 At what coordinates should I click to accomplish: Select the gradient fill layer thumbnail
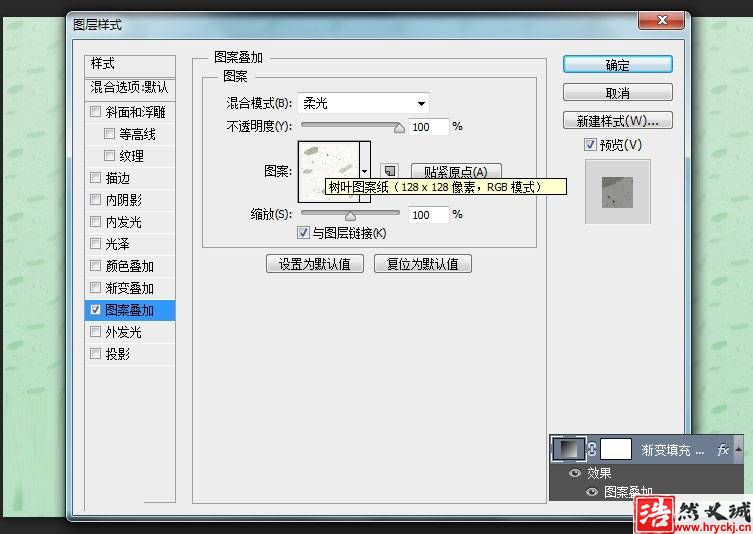pyautogui.click(x=569, y=449)
